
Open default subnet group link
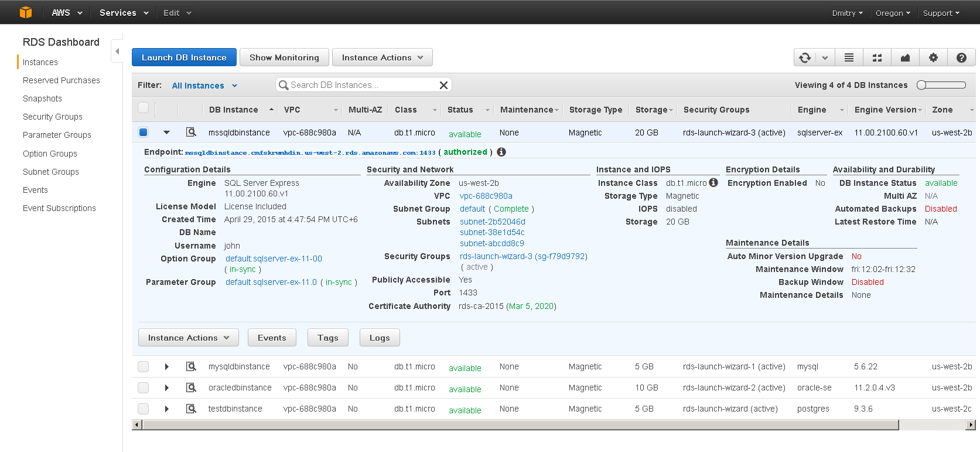472,209
